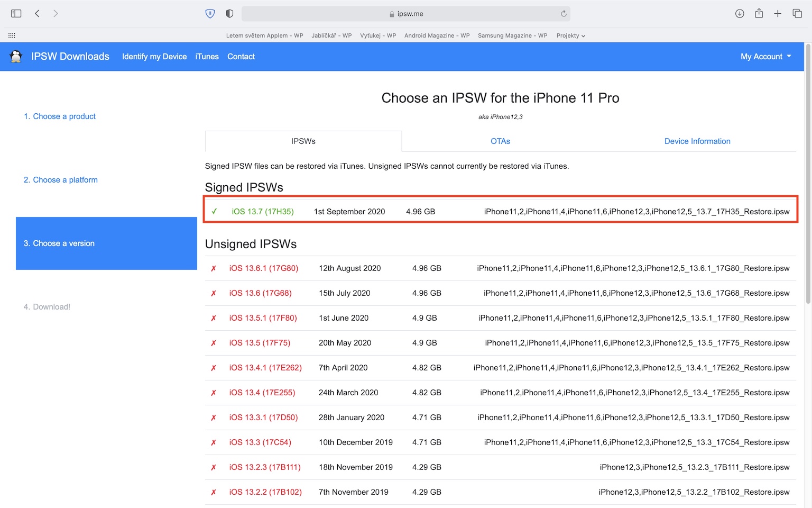The width and height of the screenshot is (812, 508).
Task: Select iOS 13.3 (17C54) version
Action: pos(260,442)
